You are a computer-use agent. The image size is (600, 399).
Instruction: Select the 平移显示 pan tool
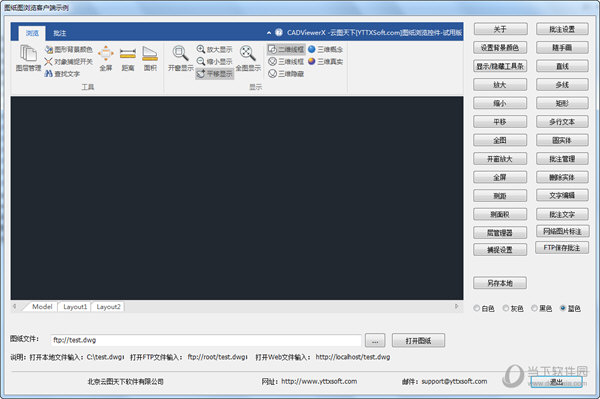tap(214, 73)
